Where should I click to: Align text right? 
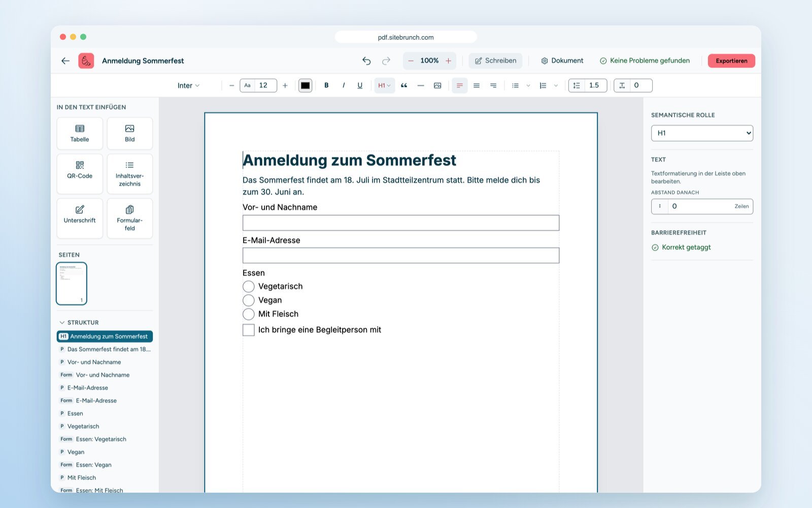[493, 85]
